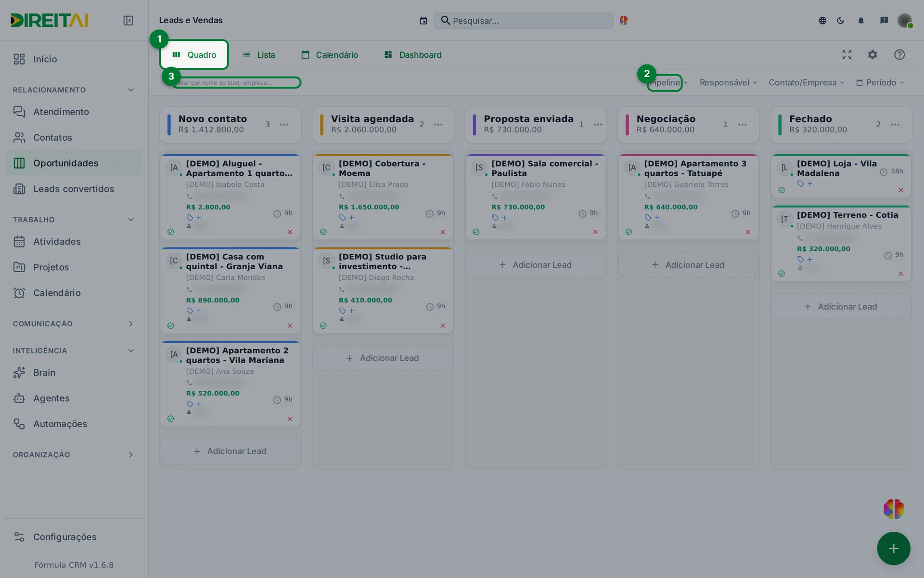
Task: Open the help question icon
Action: (x=899, y=55)
